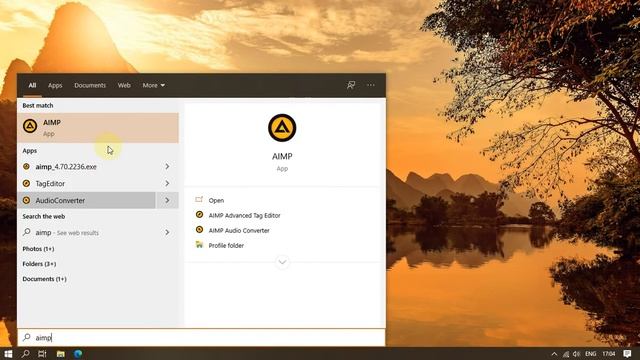Screen dimensions: 640x360
Task: Show Folders (3+) results
Action: [39, 264]
